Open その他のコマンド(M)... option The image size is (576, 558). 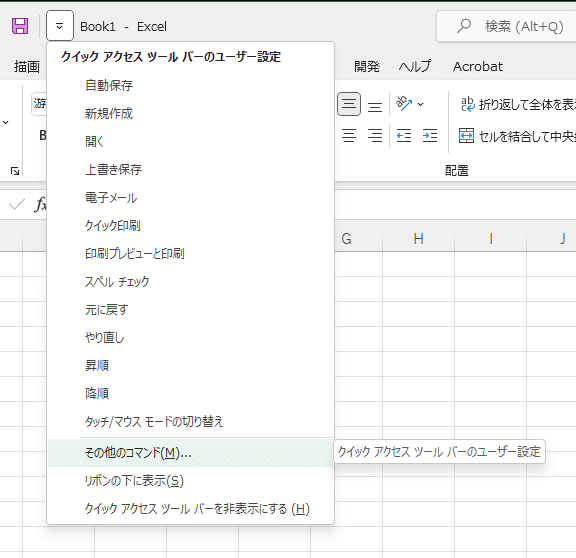[191, 453]
